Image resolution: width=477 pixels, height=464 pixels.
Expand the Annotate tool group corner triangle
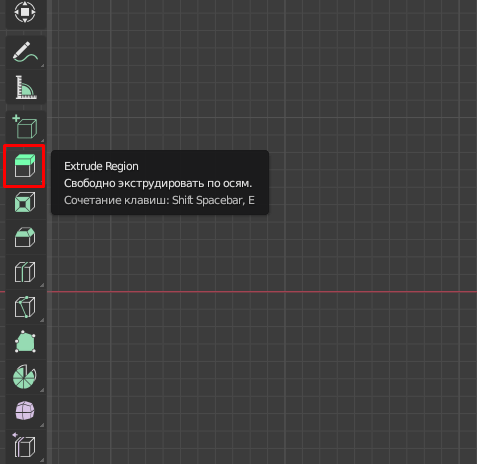coord(42,66)
